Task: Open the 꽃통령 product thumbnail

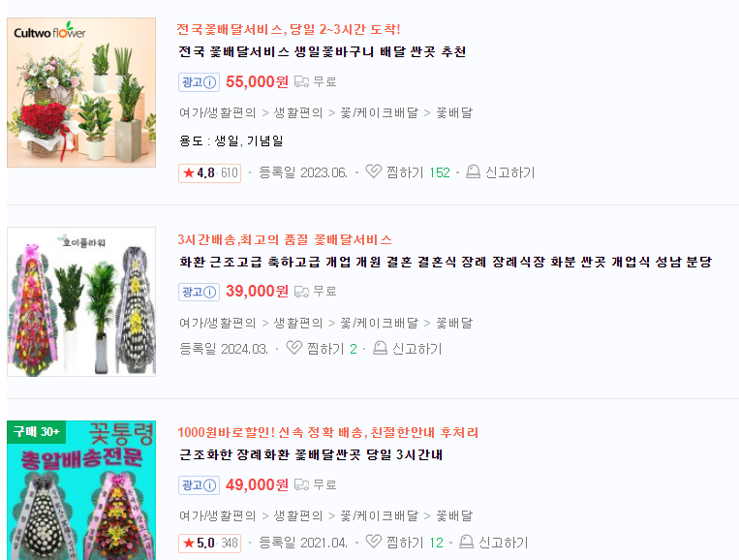Action: point(81,490)
